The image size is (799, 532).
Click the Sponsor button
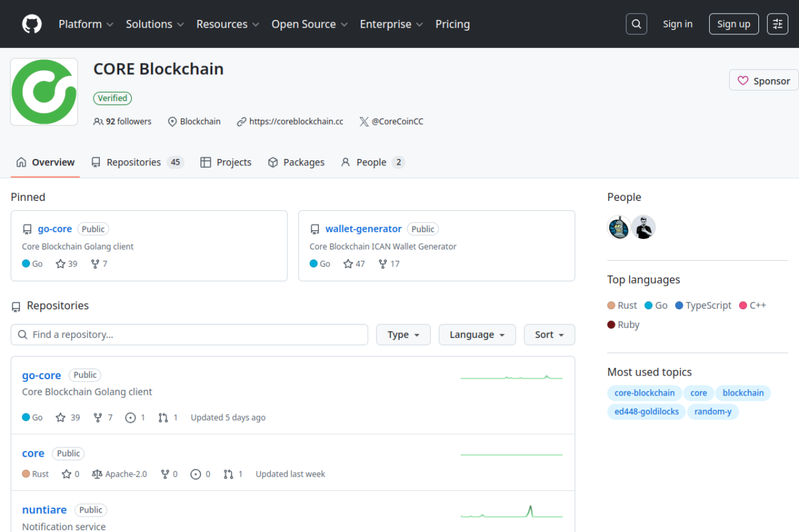pos(763,81)
